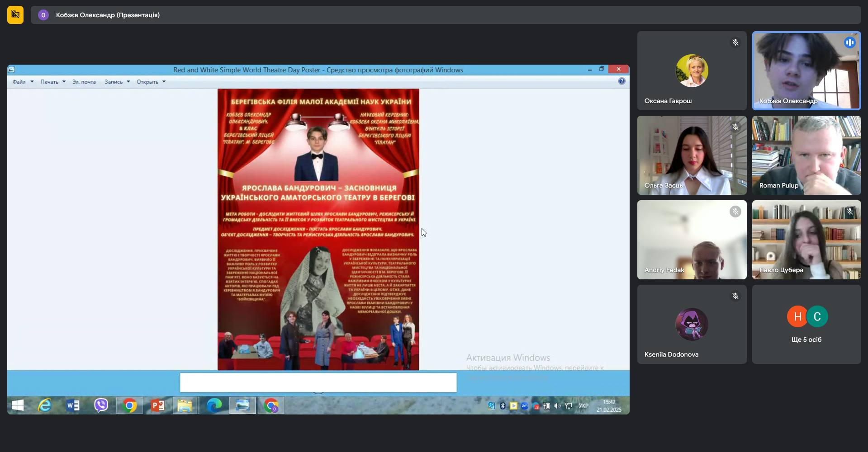Image resolution: width=868 pixels, height=452 pixels.
Task: Open the Ще 5 осіб participant list
Action: pyautogui.click(x=806, y=324)
